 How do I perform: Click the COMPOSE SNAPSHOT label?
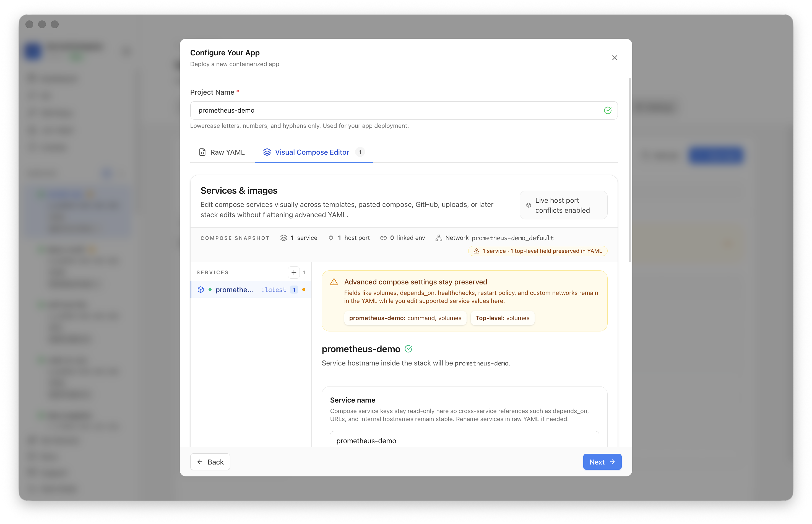pos(235,238)
